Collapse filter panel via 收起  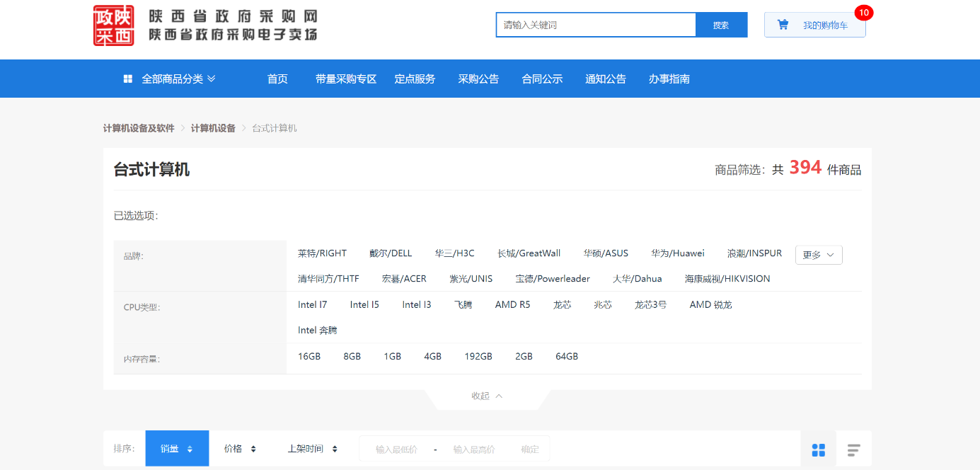coord(487,396)
